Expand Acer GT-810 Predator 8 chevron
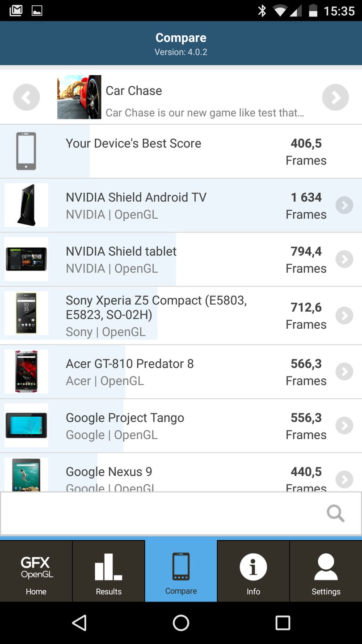 (x=344, y=372)
